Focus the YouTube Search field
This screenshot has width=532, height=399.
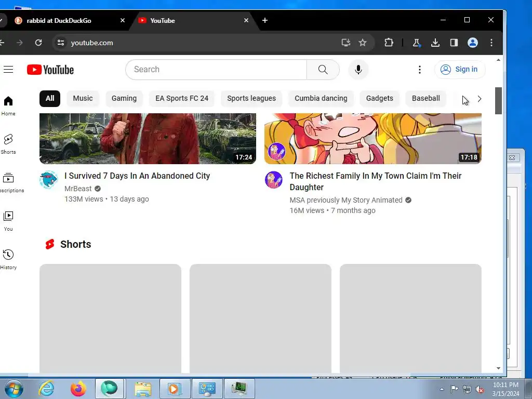pos(217,70)
